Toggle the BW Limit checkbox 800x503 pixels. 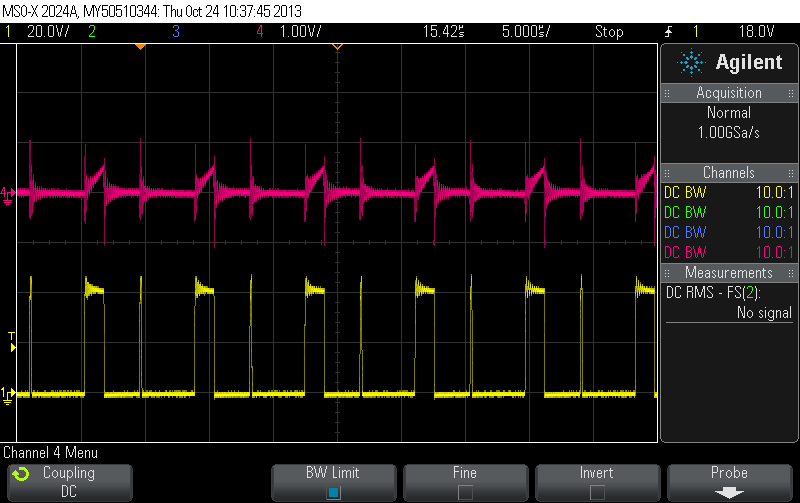pyautogui.click(x=334, y=492)
